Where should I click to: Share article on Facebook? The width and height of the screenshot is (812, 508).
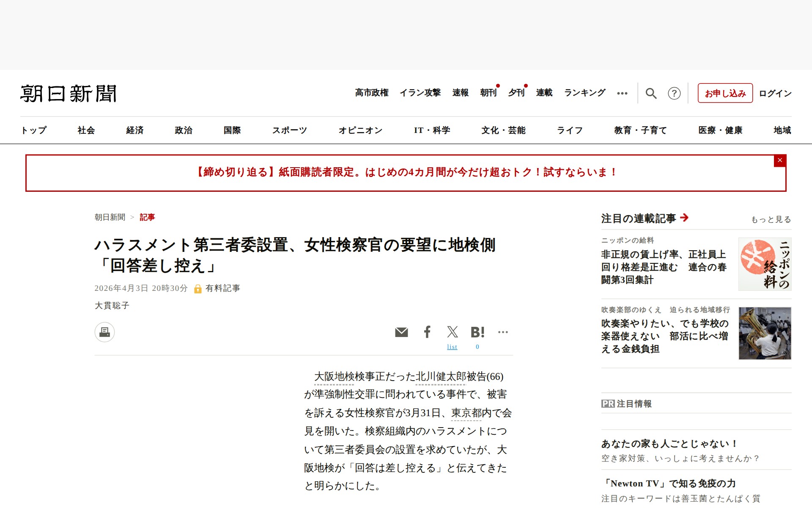[x=427, y=332]
